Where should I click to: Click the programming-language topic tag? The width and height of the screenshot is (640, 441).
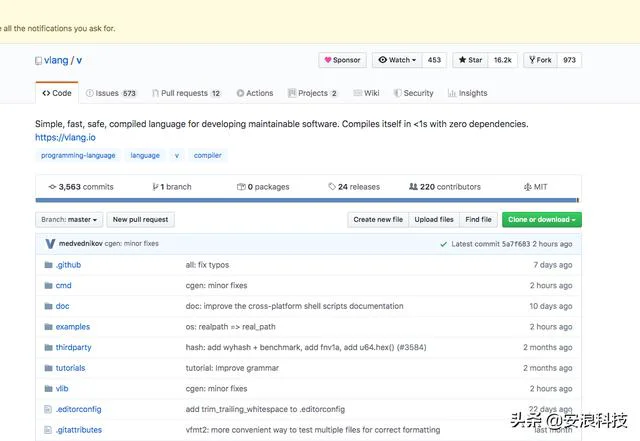click(78, 156)
